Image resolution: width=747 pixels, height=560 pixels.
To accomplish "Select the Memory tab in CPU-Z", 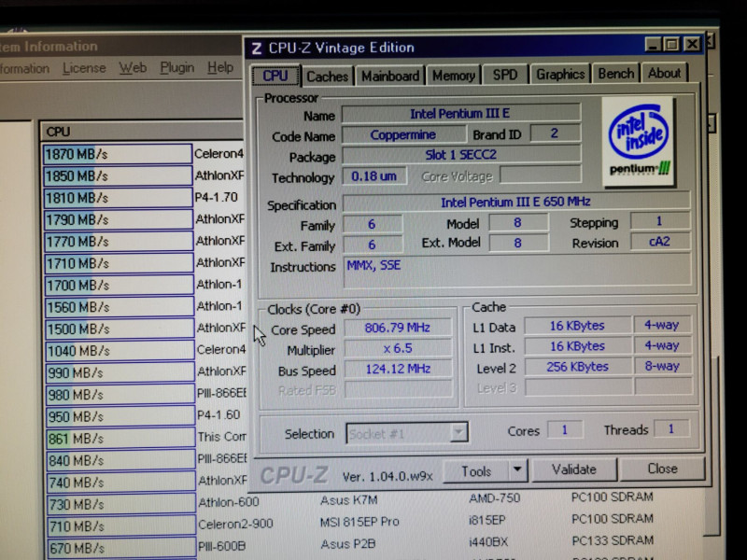I will [454, 76].
